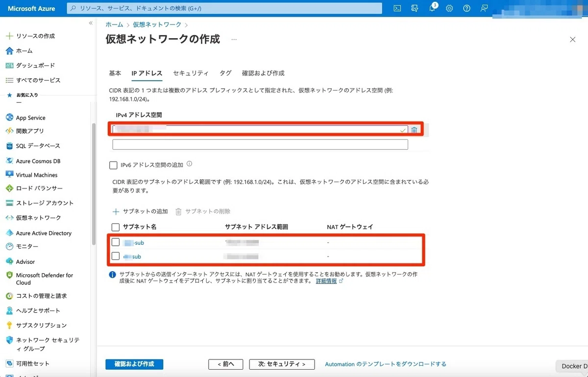Click ホーム breadcrumb link
Image resolution: width=588 pixels, height=377 pixels.
114,24
